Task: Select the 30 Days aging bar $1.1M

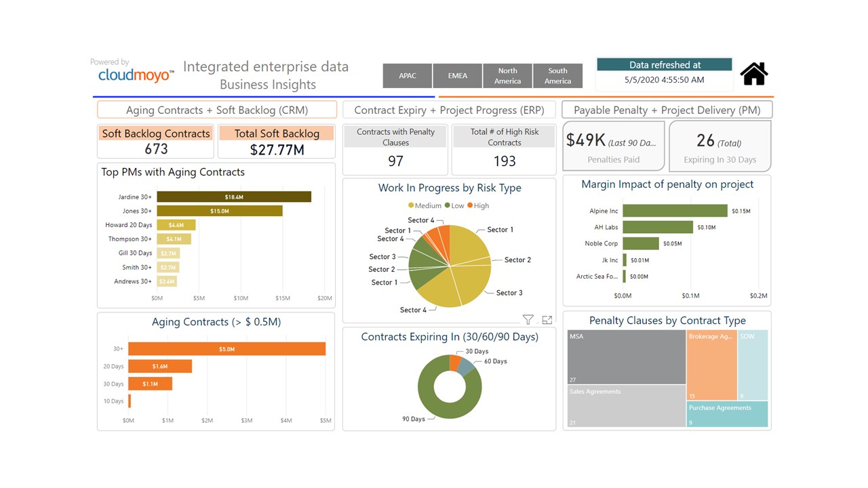Action: (x=150, y=384)
